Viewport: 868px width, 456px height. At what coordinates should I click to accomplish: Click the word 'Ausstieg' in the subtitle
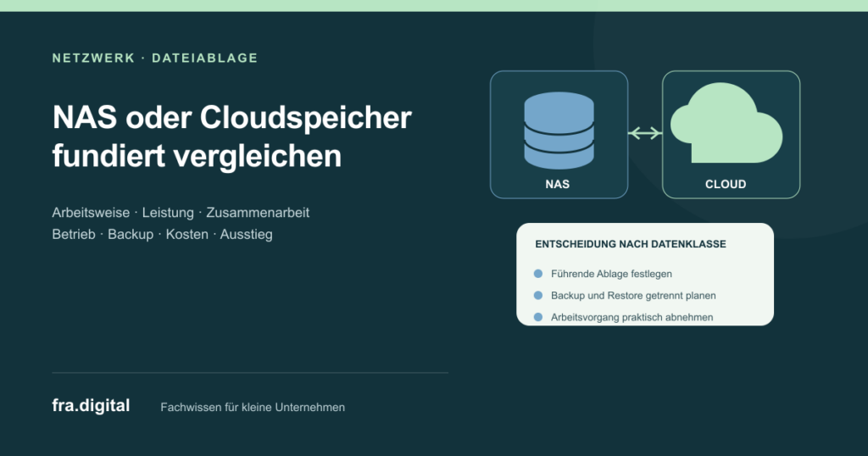247,234
